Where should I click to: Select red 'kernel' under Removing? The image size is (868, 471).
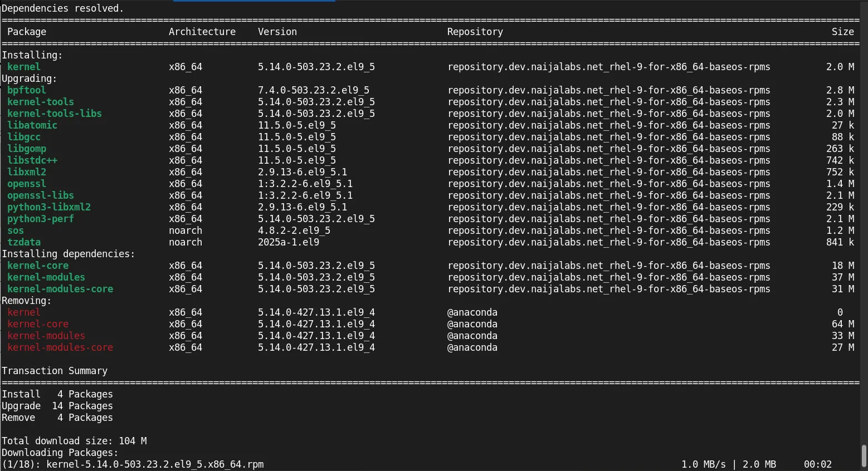click(x=24, y=312)
